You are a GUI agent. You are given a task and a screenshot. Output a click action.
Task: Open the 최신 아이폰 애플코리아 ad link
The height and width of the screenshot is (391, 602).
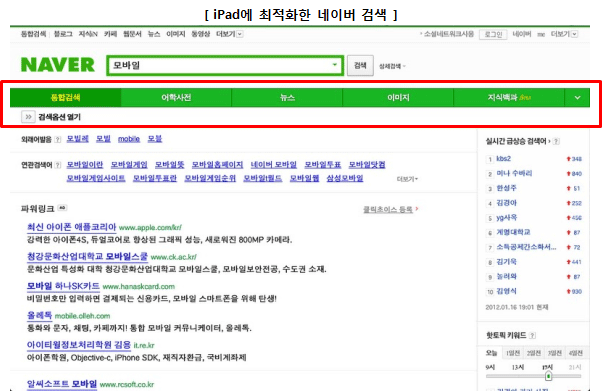pos(71,227)
